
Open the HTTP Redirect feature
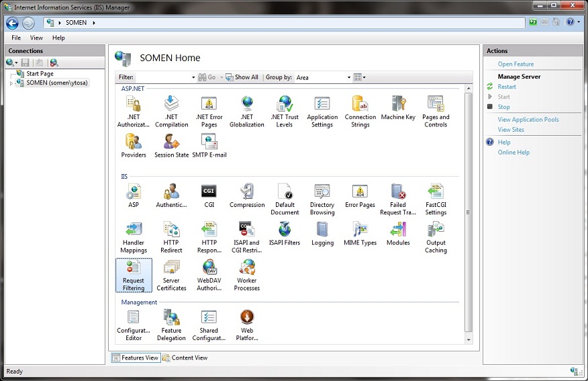pyautogui.click(x=171, y=237)
